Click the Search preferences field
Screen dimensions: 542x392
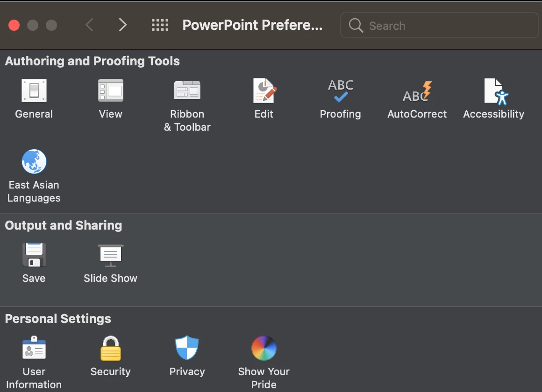click(439, 25)
